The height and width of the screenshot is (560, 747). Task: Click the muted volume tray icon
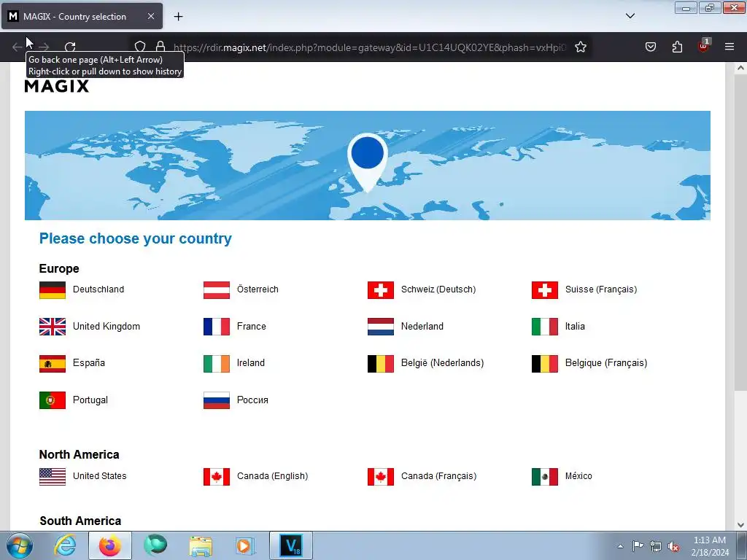pyautogui.click(x=673, y=547)
